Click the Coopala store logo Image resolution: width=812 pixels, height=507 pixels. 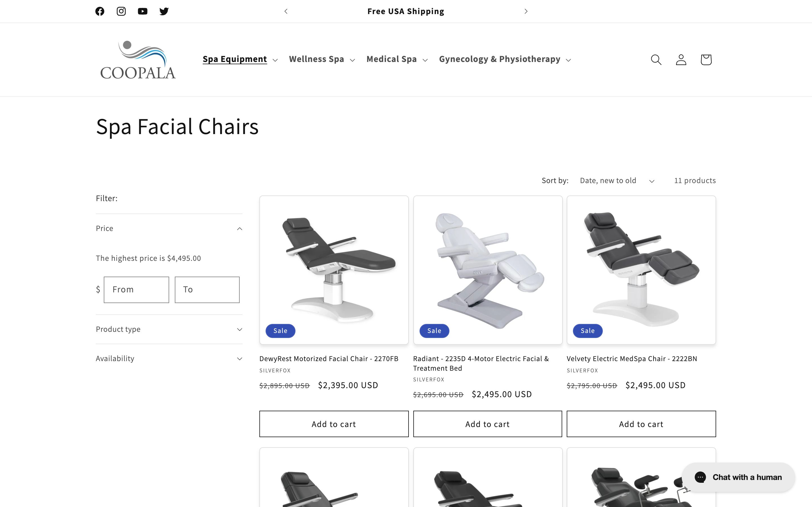138,59
